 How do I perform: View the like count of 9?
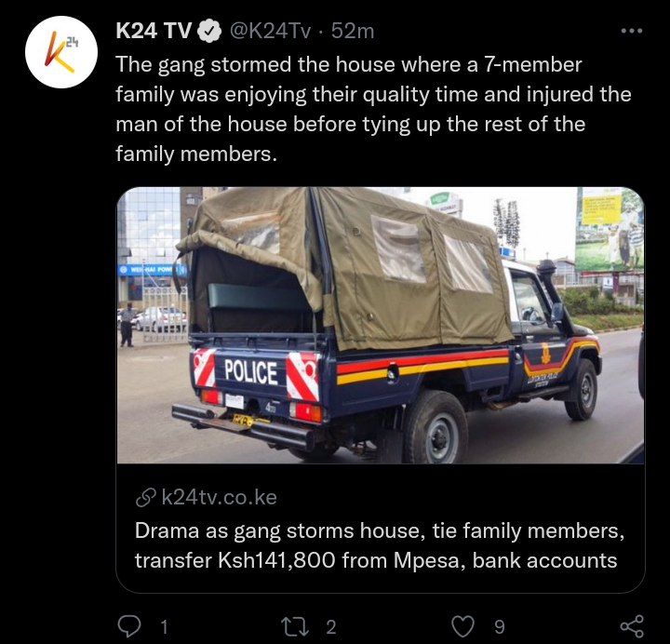click(500, 627)
